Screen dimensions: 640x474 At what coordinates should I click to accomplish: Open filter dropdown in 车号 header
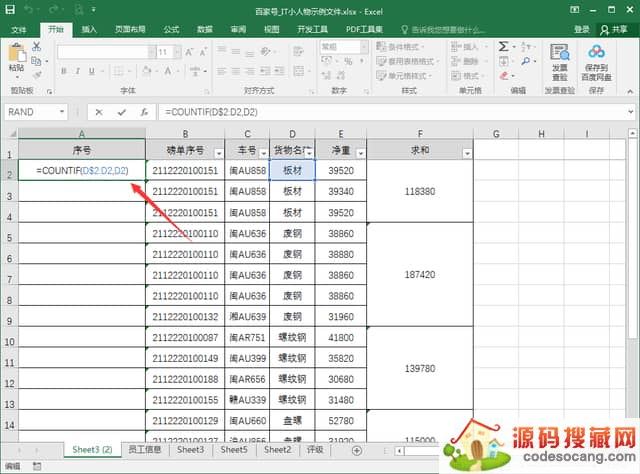(261, 152)
